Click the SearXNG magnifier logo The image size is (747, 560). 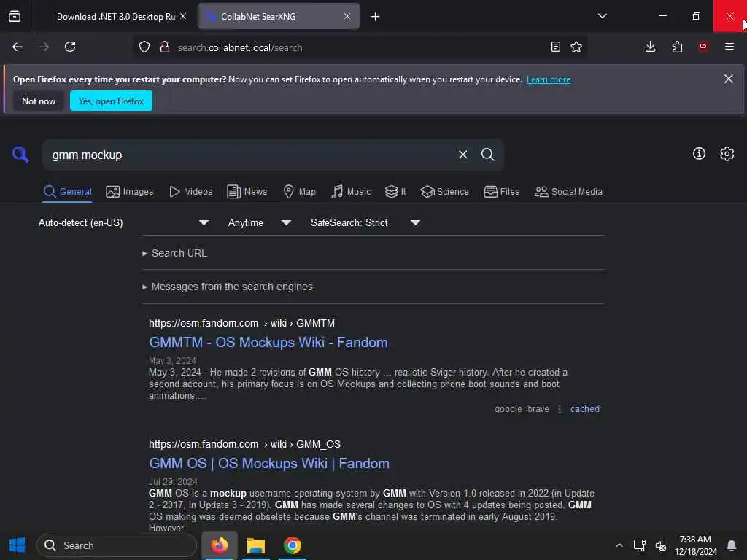(20, 155)
